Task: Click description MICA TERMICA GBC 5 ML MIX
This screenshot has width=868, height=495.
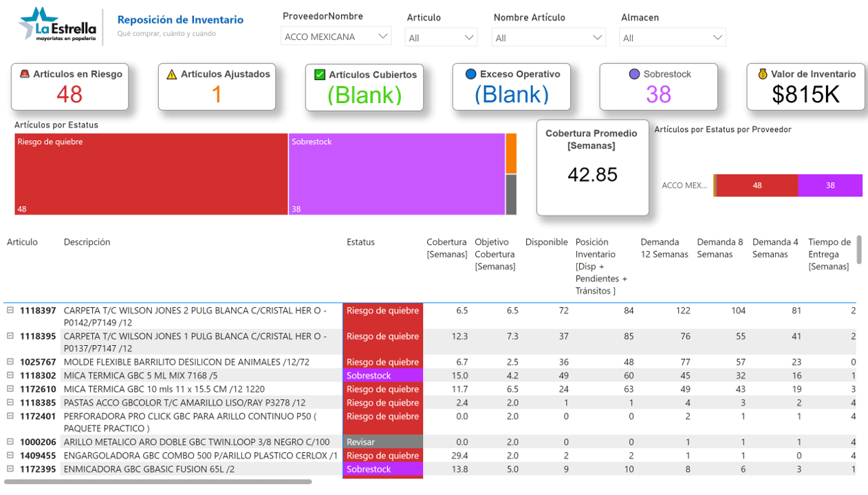Action: tap(140, 375)
